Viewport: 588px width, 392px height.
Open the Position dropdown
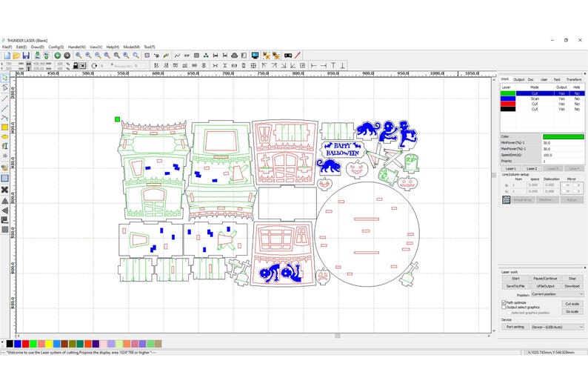[x=557, y=294]
